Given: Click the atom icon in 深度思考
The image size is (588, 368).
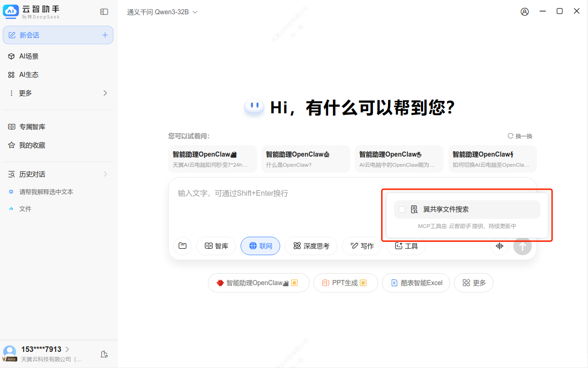Looking at the screenshot, I should coord(297,246).
